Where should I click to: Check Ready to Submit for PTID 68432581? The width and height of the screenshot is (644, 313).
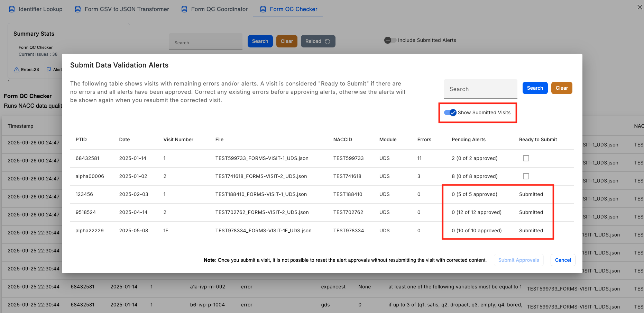(x=526, y=158)
